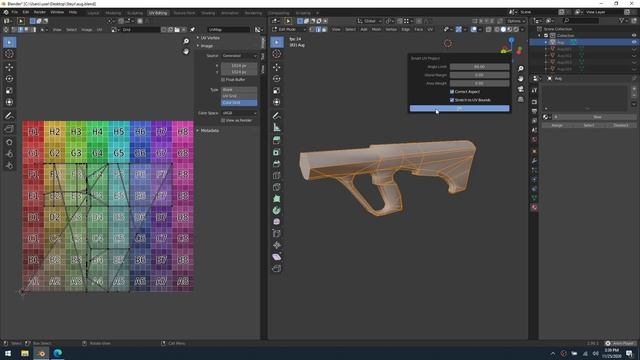Open the Material properties tab

(534, 207)
